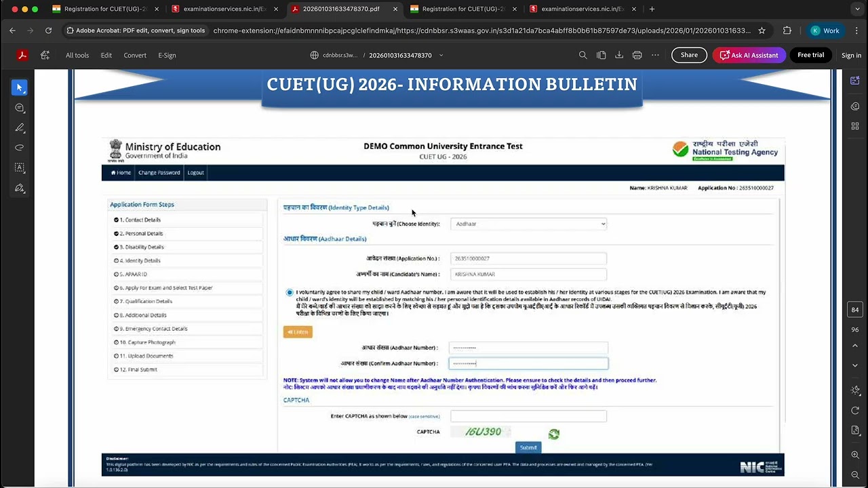Print the PDF using the printer icon
Image resolution: width=868 pixels, height=488 pixels.
click(637, 55)
